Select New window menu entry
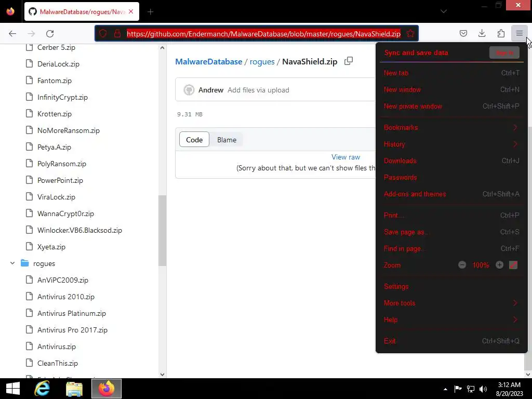This screenshot has width=532, height=399. 451,89
